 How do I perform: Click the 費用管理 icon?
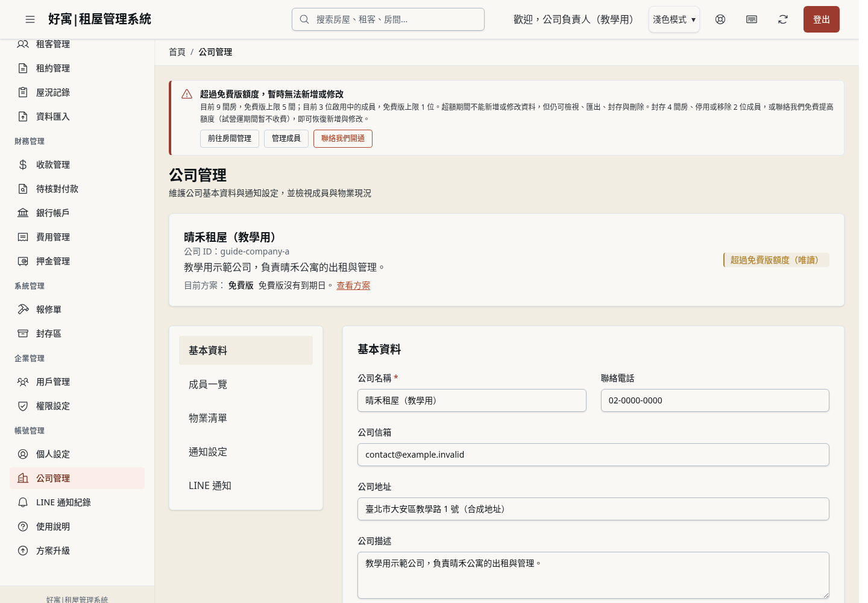[x=23, y=237]
